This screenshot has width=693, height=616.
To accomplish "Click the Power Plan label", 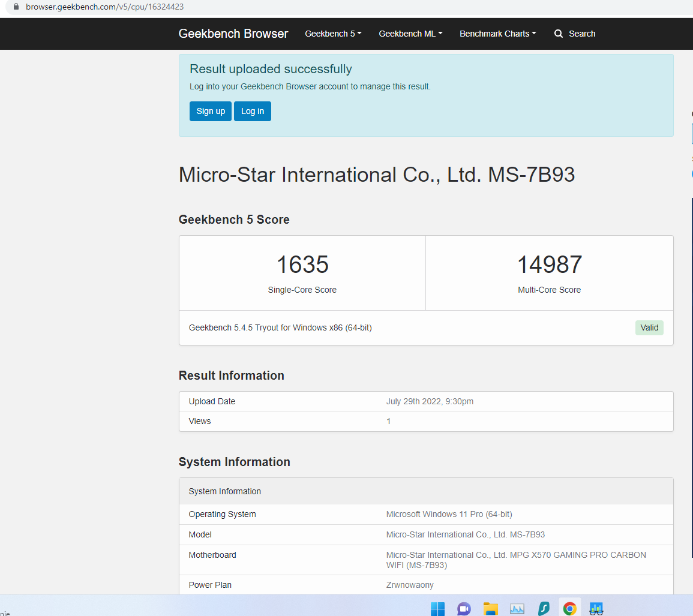I will (x=210, y=585).
